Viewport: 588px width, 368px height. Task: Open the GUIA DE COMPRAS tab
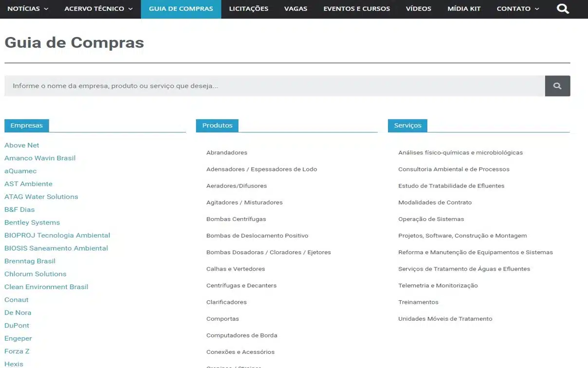point(181,9)
